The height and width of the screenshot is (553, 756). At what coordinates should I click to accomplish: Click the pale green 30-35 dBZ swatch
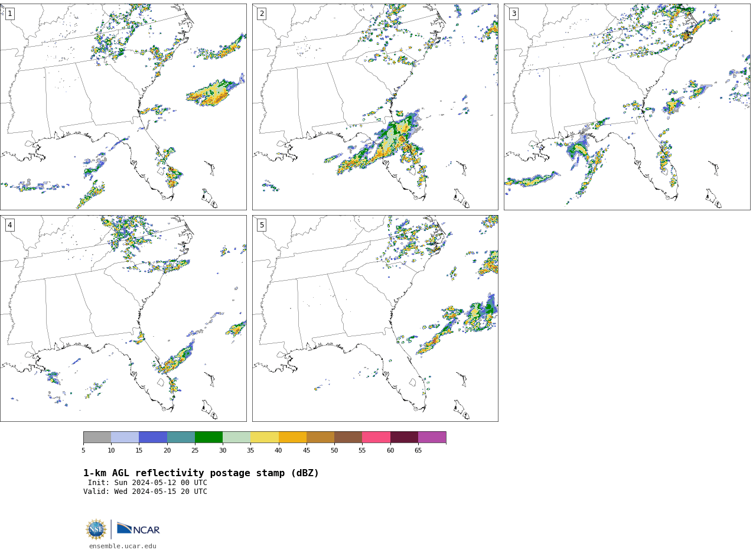[236, 437]
